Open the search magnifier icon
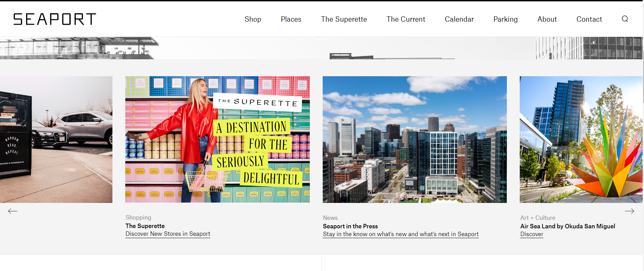The height and width of the screenshot is (271, 644). click(625, 19)
